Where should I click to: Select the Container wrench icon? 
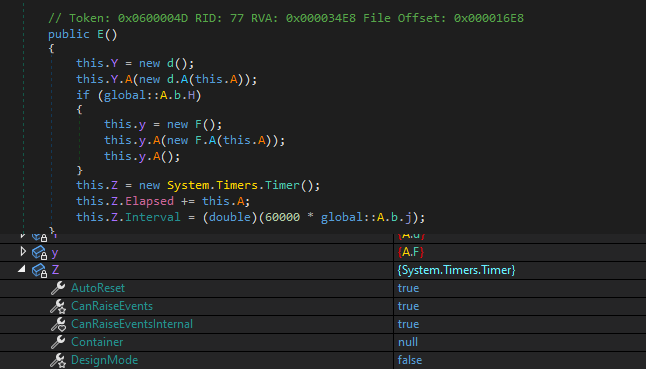pos(58,342)
